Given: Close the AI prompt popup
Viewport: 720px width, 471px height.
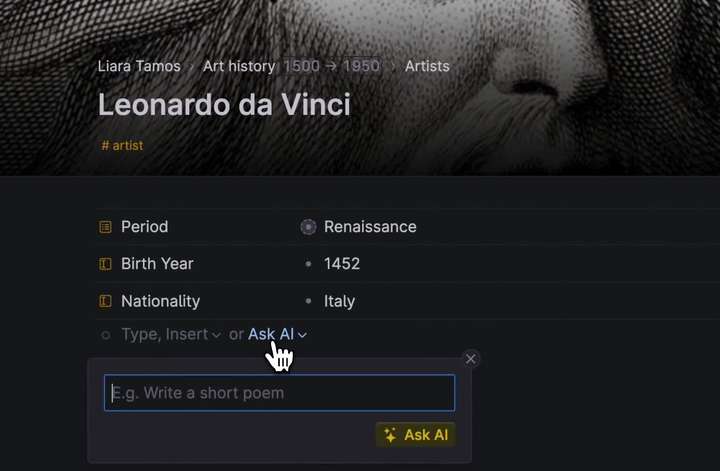Looking at the screenshot, I should pyautogui.click(x=471, y=359).
